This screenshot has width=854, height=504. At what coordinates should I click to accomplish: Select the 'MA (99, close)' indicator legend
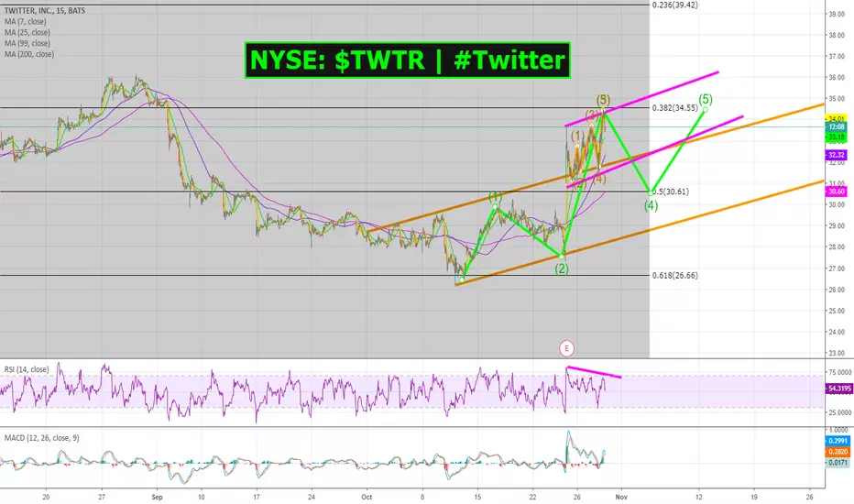pyautogui.click(x=27, y=44)
